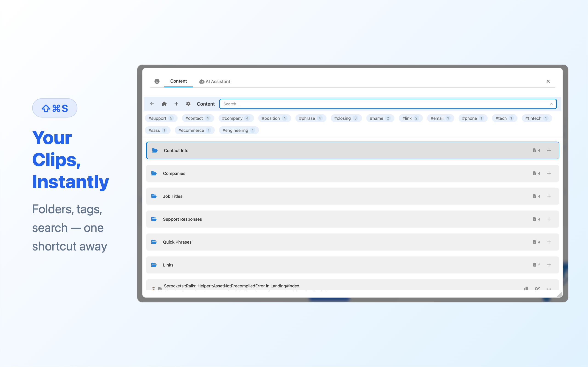Enable the #ecommerce tag filter
The height and width of the screenshot is (367, 588).
pos(194,130)
